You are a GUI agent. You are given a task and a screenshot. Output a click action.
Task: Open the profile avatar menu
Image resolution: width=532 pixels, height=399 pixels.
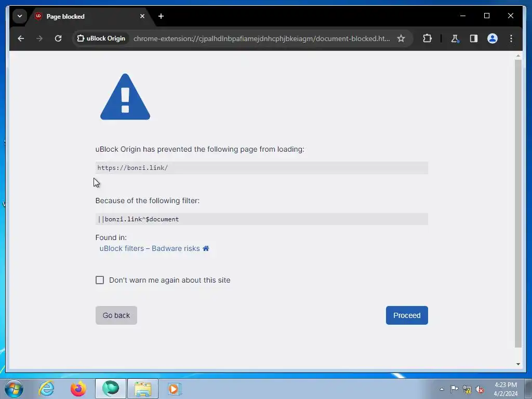coord(493,38)
